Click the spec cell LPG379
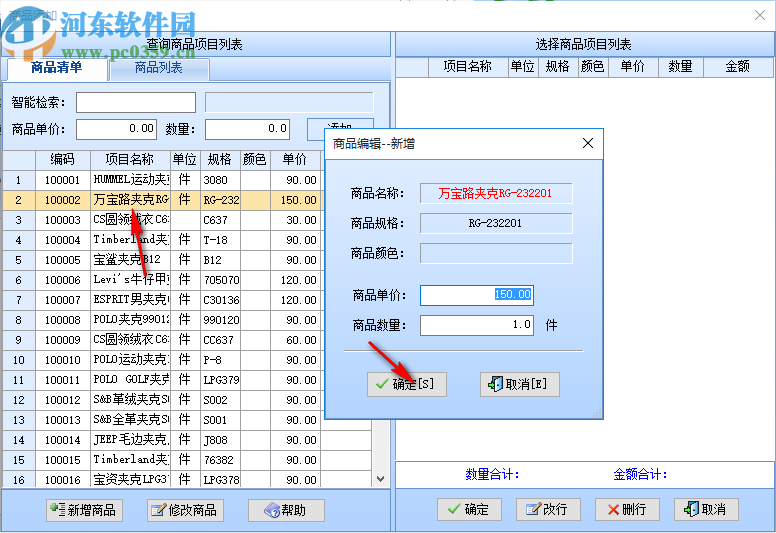776x533 pixels. (220, 380)
